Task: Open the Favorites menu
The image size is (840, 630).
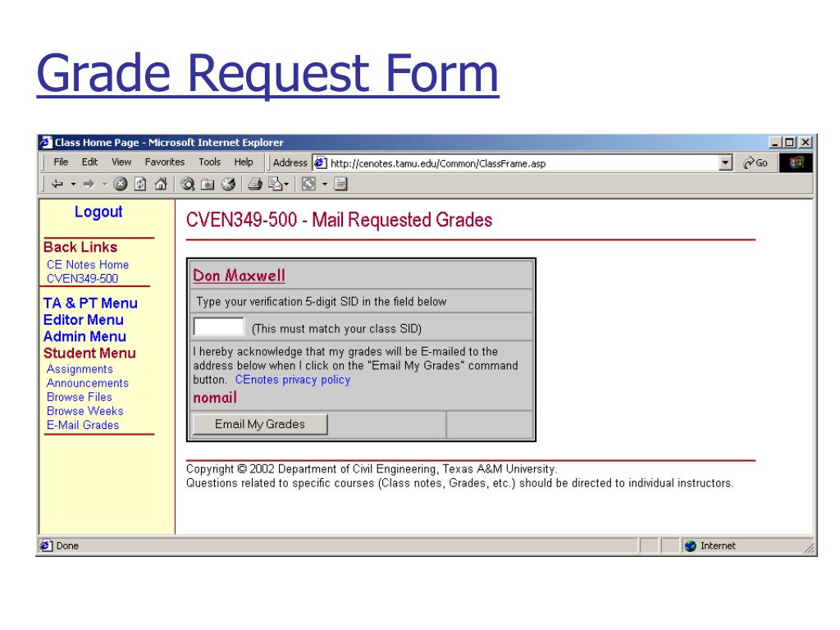Action: coord(164,162)
